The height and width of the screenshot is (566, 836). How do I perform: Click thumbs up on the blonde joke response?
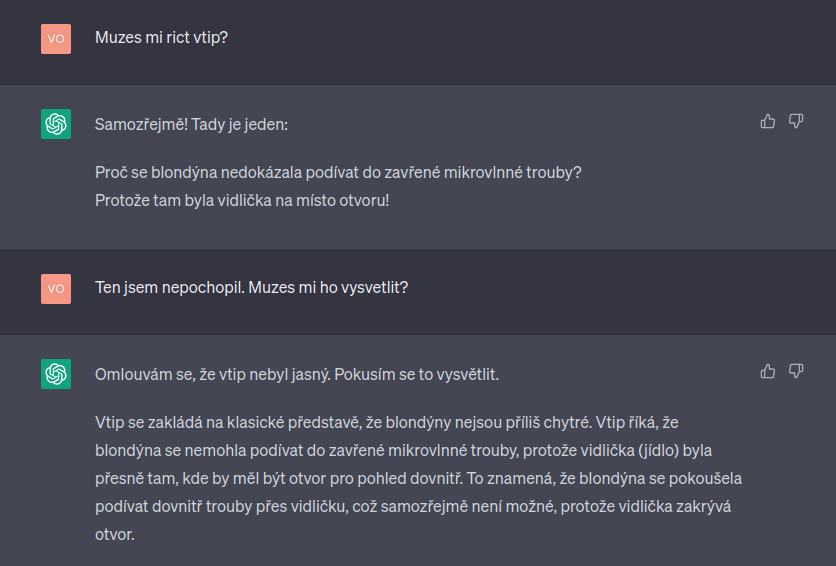pos(768,121)
